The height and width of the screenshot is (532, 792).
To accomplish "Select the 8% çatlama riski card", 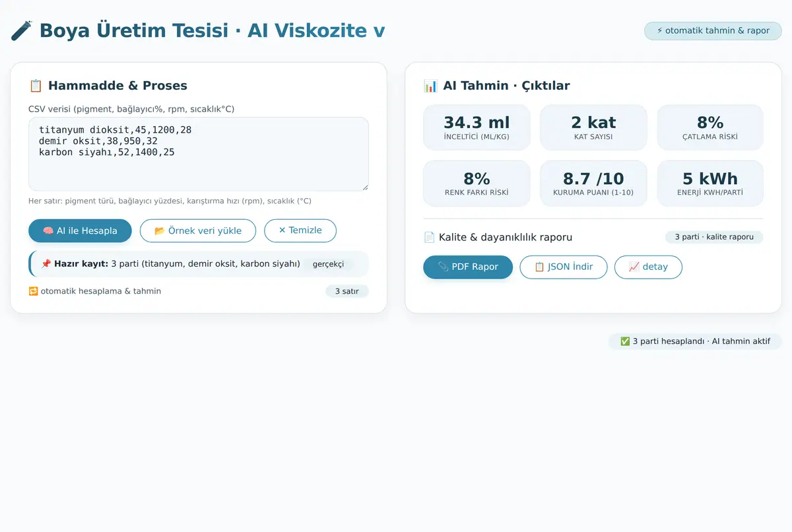I will 710,127.
